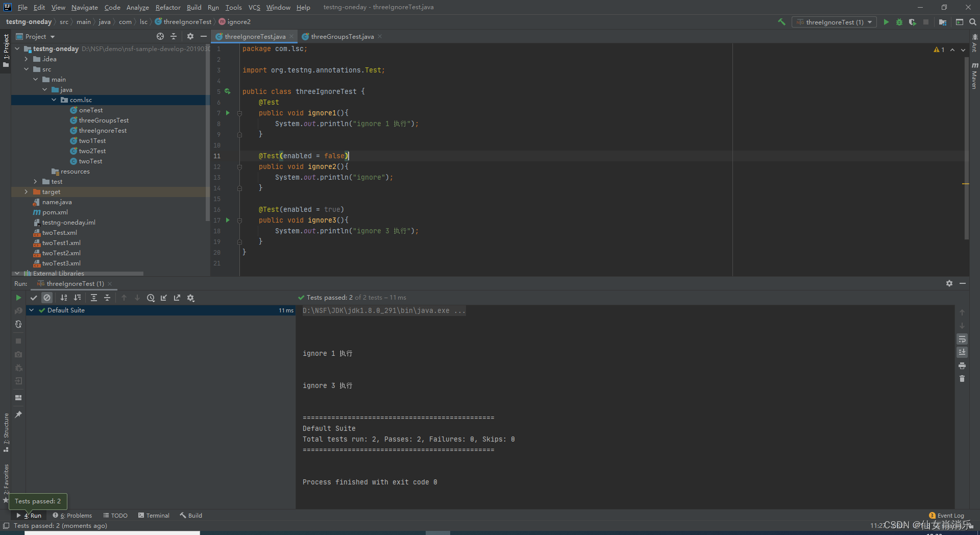Collapse the src folder

point(26,69)
